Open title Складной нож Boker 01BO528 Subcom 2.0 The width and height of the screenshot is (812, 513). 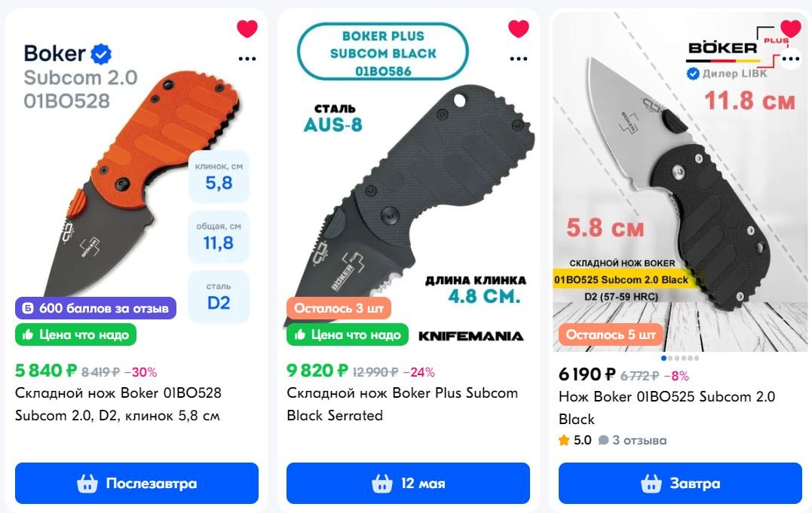pos(118,405)
